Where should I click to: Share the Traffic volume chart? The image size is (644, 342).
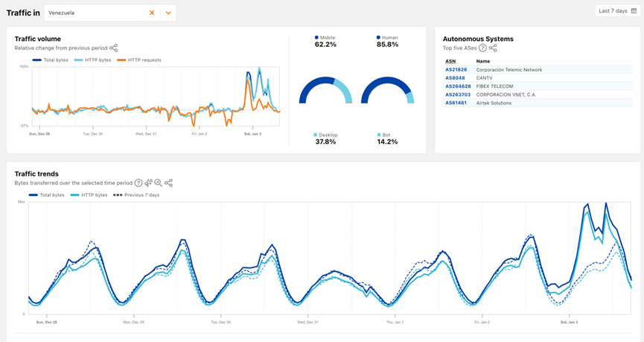pos(114,48)
